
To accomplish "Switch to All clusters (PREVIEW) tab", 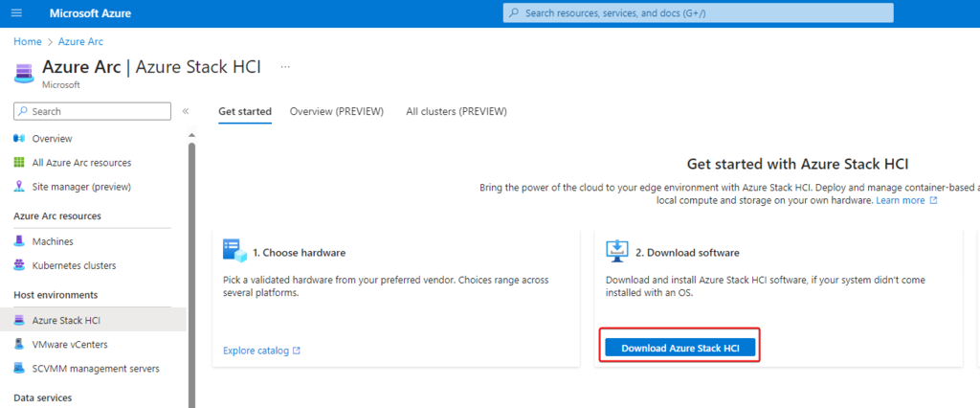I will pyautogui.click(x=456, y=111).
